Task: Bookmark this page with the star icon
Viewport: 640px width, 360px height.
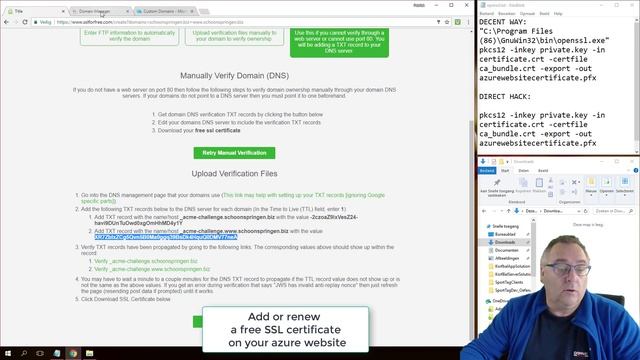Action: (447, 22)
